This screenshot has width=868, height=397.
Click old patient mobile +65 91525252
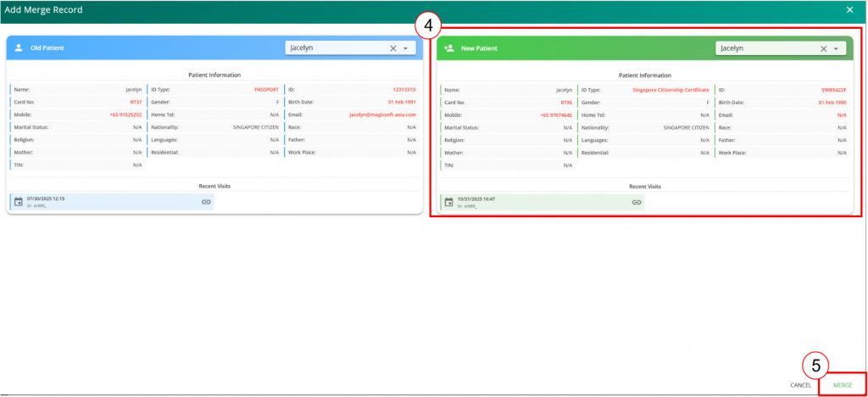tap(125, 115)
